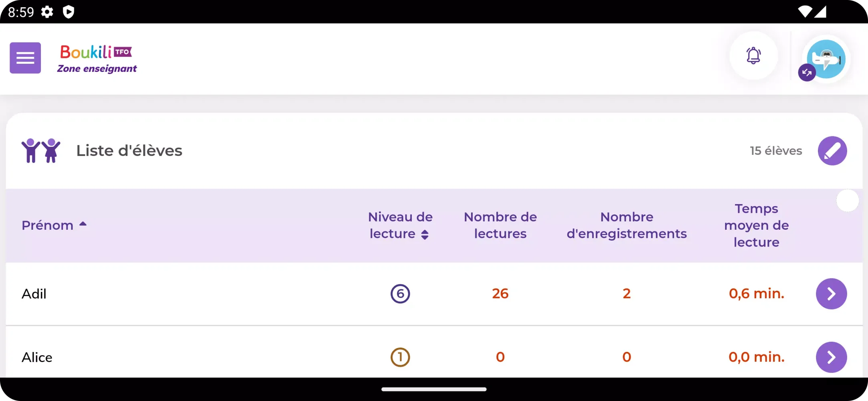Click the switch-account arrows badge
This screenshot has width=868, height=401.
click(807, 73)
